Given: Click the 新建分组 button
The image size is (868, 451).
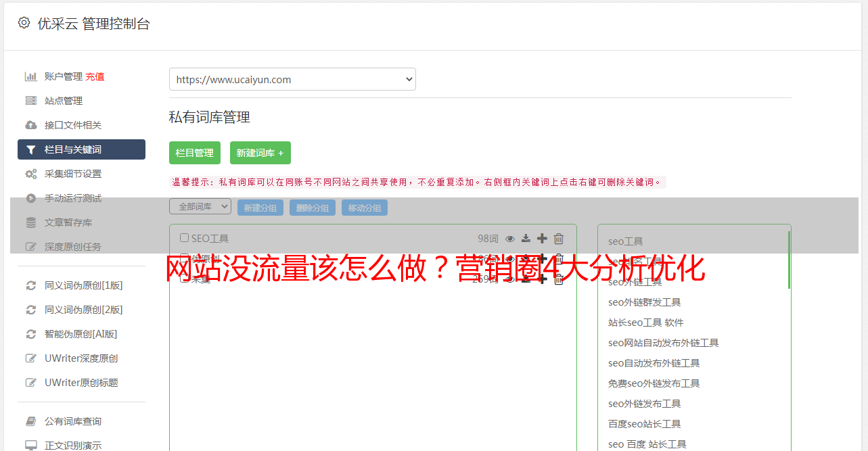Looking at the screenshot, I should pos(260,208).
